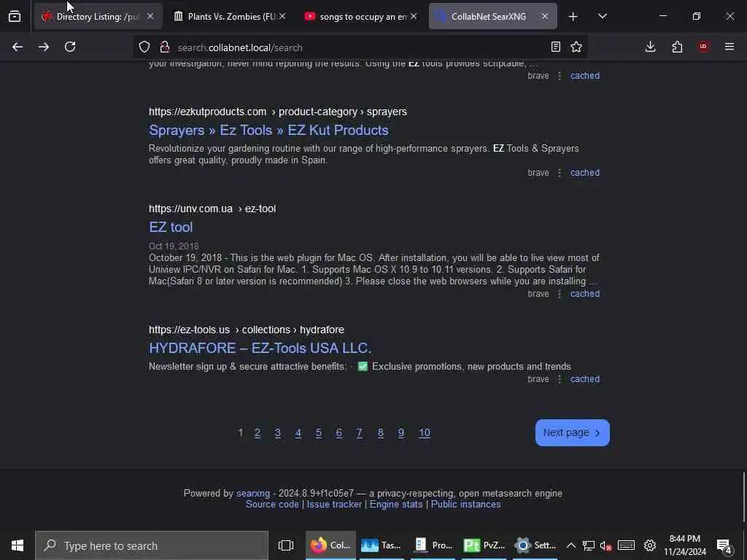Go to results page 5
The image size is (747, 560).
click(319, 432)
